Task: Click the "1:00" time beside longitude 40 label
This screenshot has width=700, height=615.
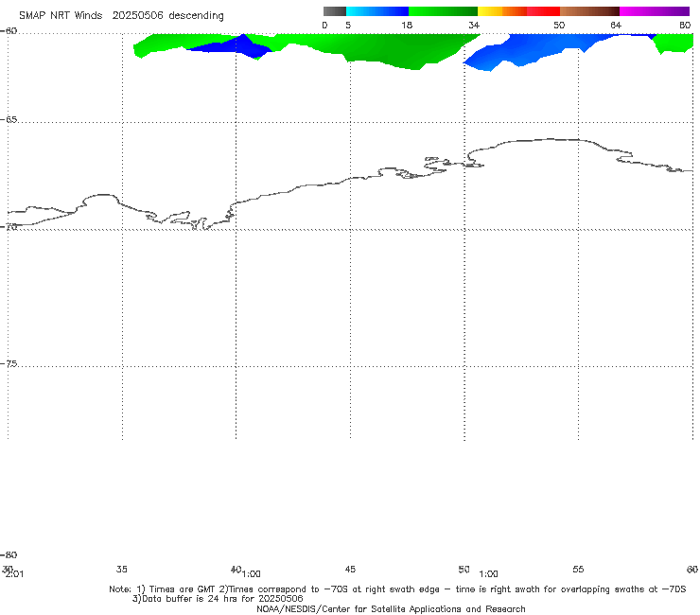Action: click(x=252, y=574)
